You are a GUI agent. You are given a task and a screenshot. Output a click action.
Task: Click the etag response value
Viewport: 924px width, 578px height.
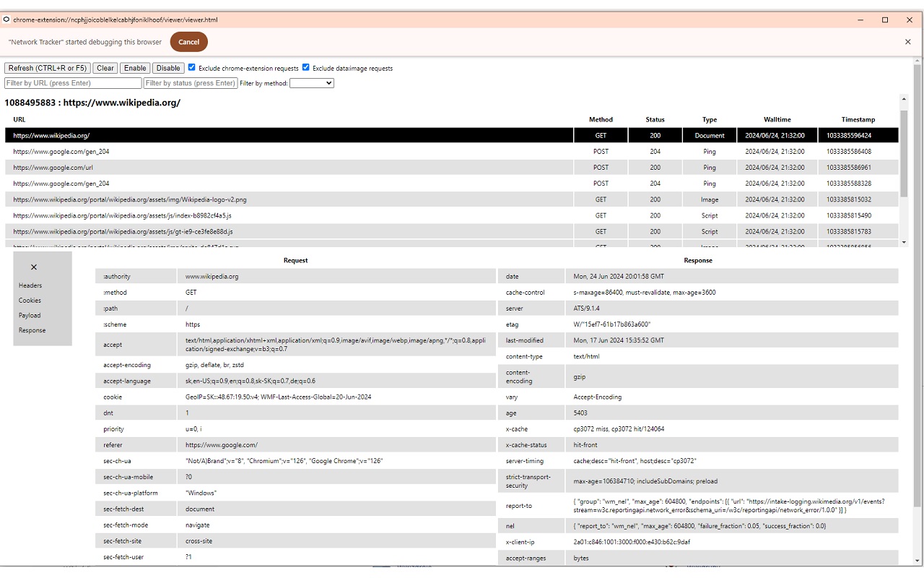pyautogui.click(x=612, y=324)
